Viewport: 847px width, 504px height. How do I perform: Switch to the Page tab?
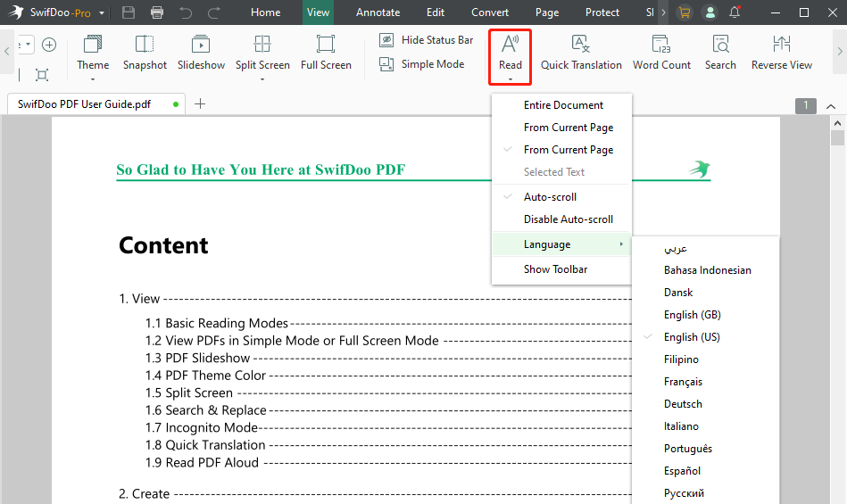[x=547, y=12]
